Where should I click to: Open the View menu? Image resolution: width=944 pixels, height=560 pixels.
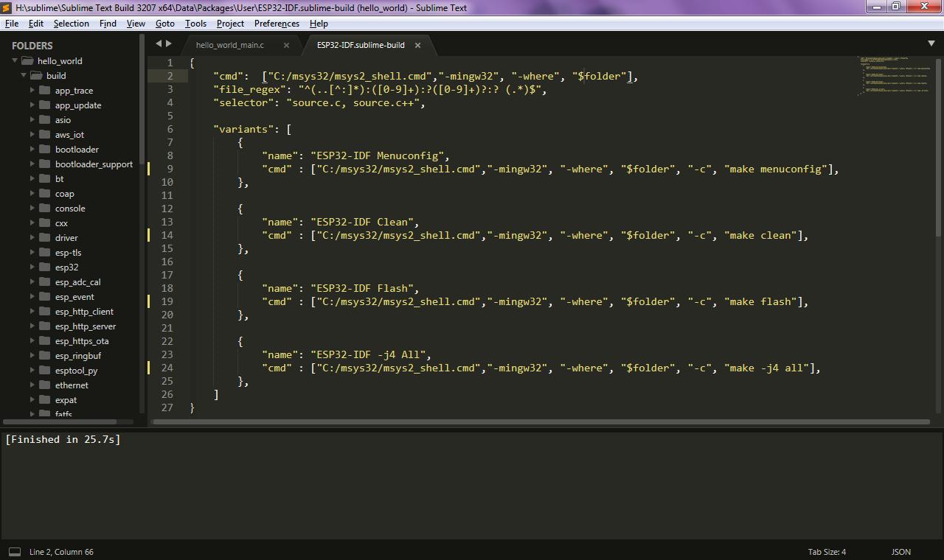136,24
